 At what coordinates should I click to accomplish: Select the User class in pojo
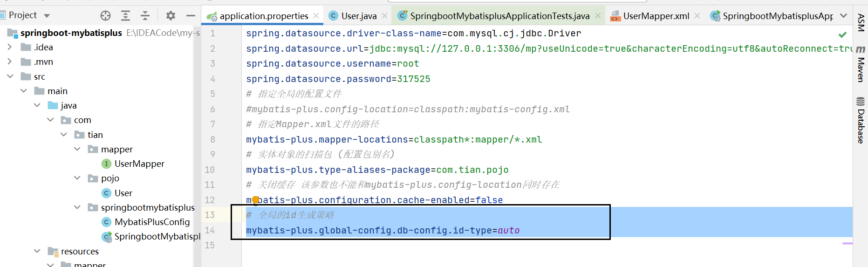[x=123, y=193]
